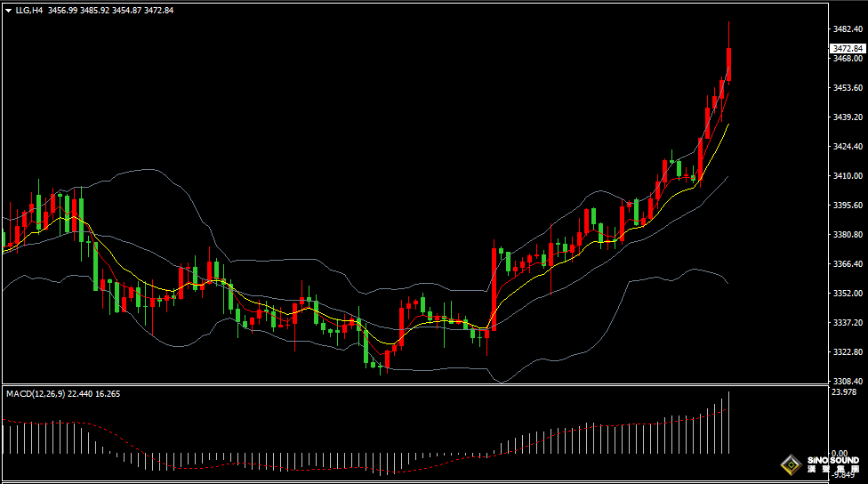Expand the triangle menu beside LLG,H4
The width and height of the screenshot is (868, 484).
click(8, 11)
